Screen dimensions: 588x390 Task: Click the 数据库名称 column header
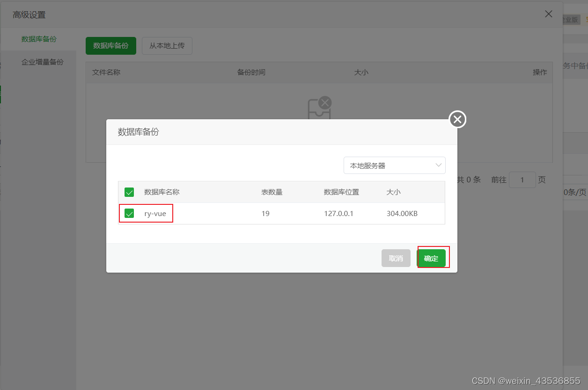tap(162, 192)
